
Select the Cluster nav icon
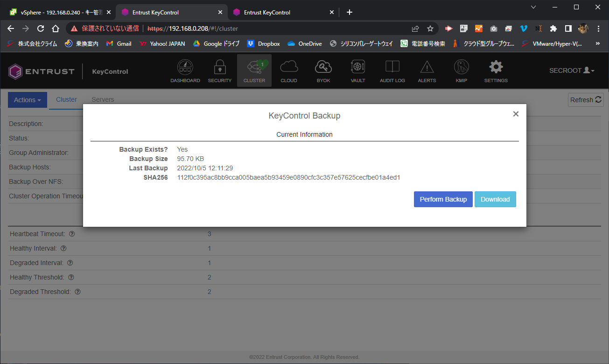254,71
